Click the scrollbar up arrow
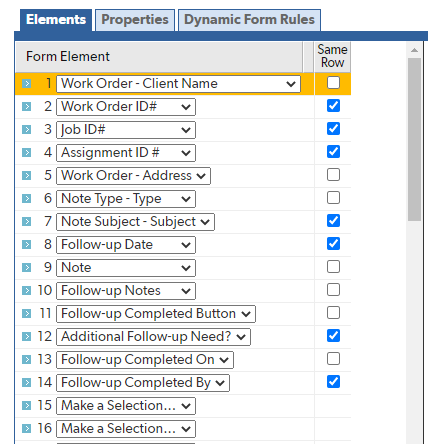The height and width of the screenshot is (444, 428). [x=414, y=50]
